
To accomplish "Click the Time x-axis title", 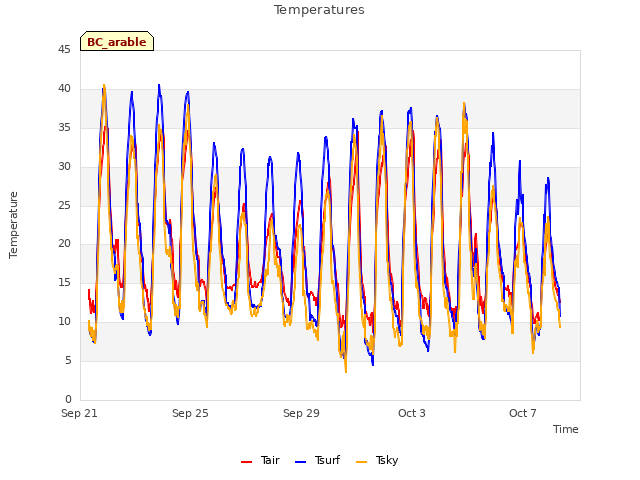I will [565, 429].
